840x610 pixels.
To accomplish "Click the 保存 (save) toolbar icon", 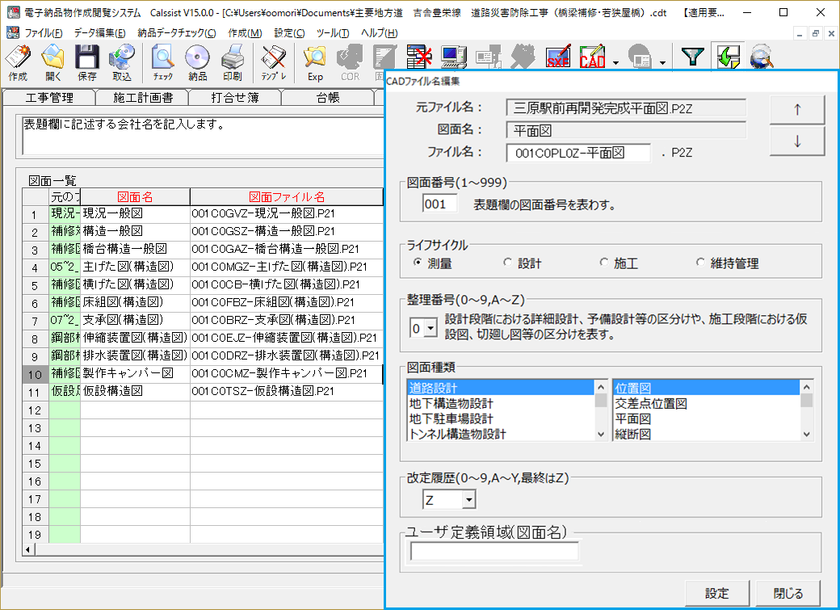I will [88, 60].
